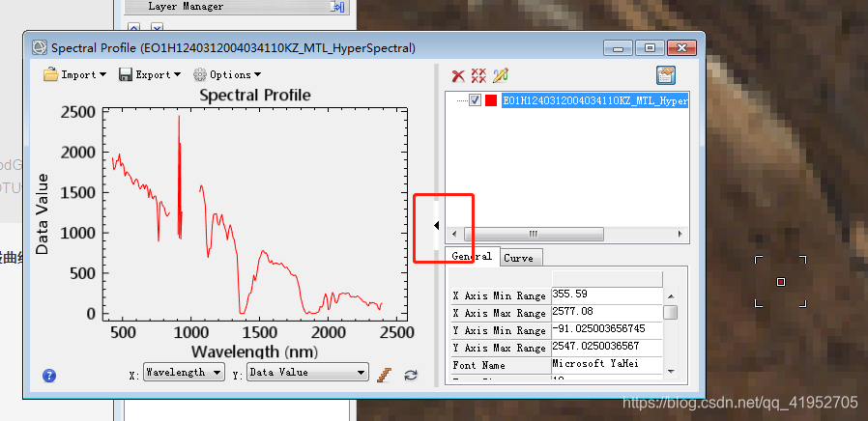Remove the selected spectrum with red X icon

pos(458,75)
